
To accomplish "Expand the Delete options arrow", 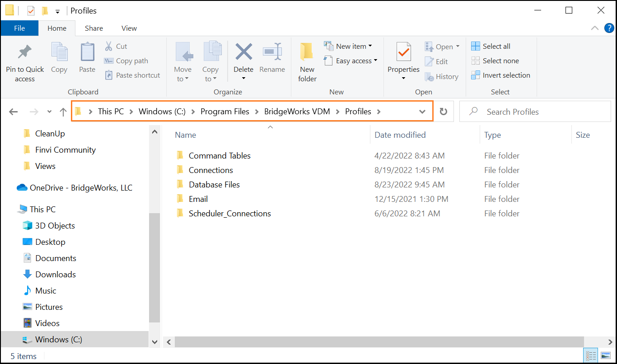I will point(243,79).
